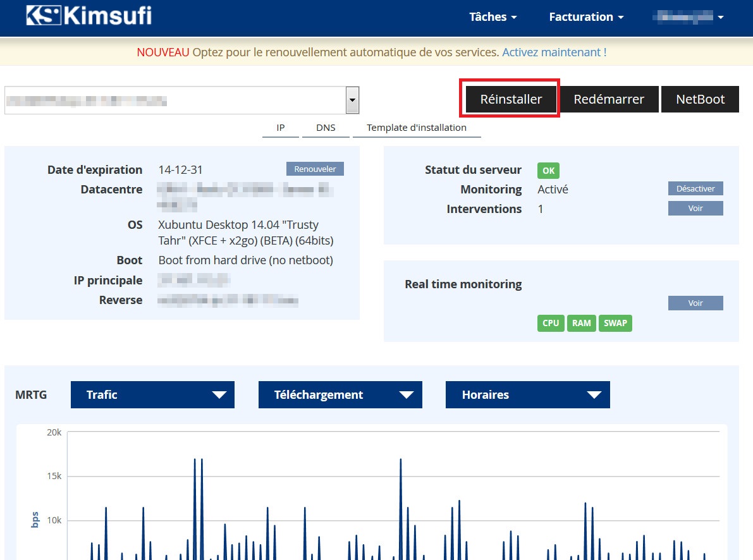Screen dimensions: 753x560
Task: Open the server selection dropdown
Action: 352,100
